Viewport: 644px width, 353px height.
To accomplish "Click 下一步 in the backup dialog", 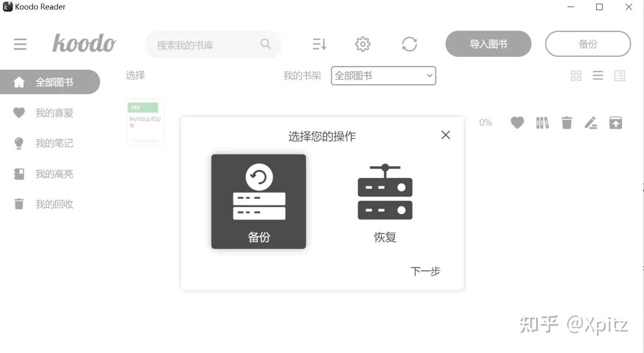I will point(425,271).
